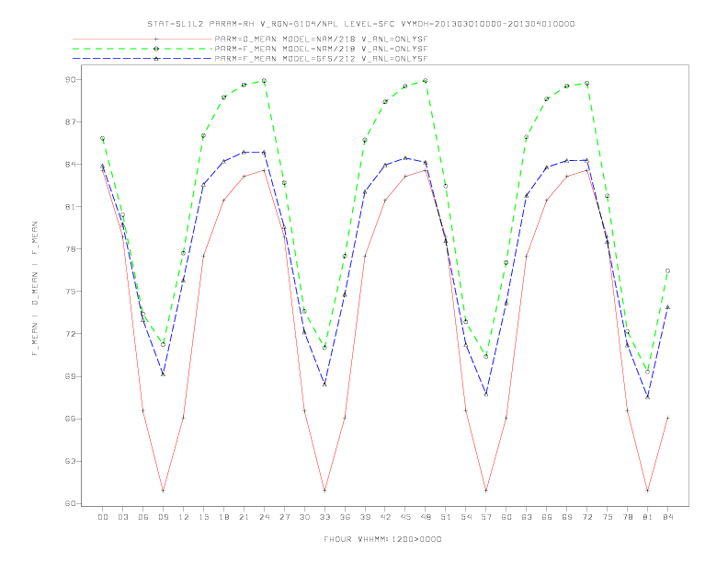
Task: Select legend entry PARM=F_MEAN MODEL=NAM/218
Action: coord(321,49)
